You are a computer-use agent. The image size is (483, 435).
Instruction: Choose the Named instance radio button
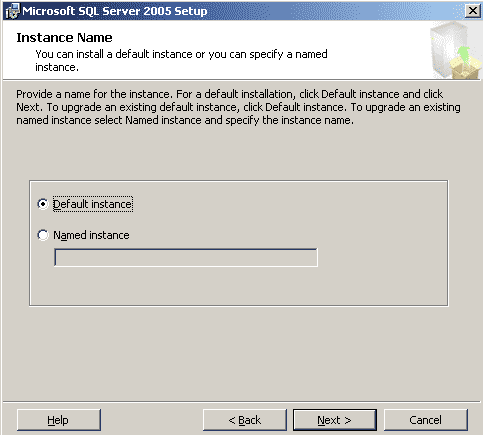pyautogui.click(x=43, y=235)
